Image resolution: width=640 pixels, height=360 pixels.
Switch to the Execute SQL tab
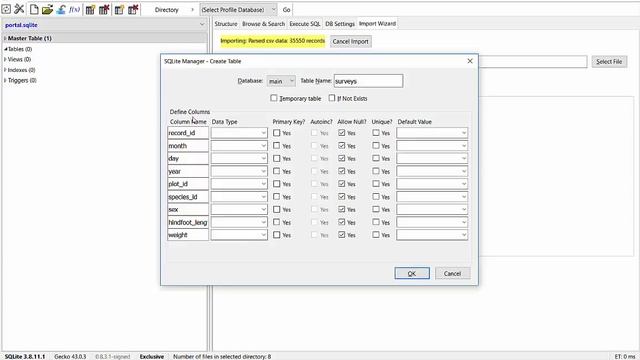click(x=305, y=24)
